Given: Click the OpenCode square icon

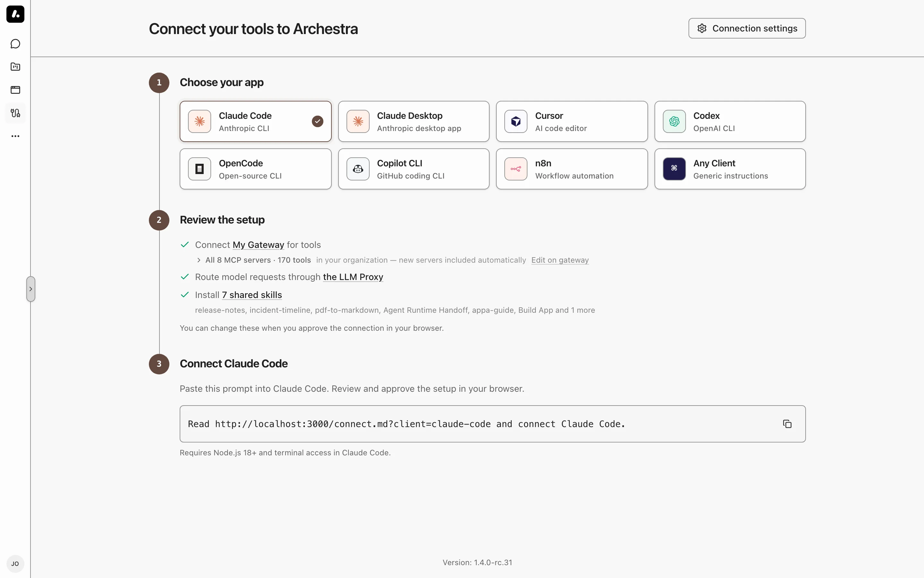Looking at the screenshot, I should (x=200, y=169).
